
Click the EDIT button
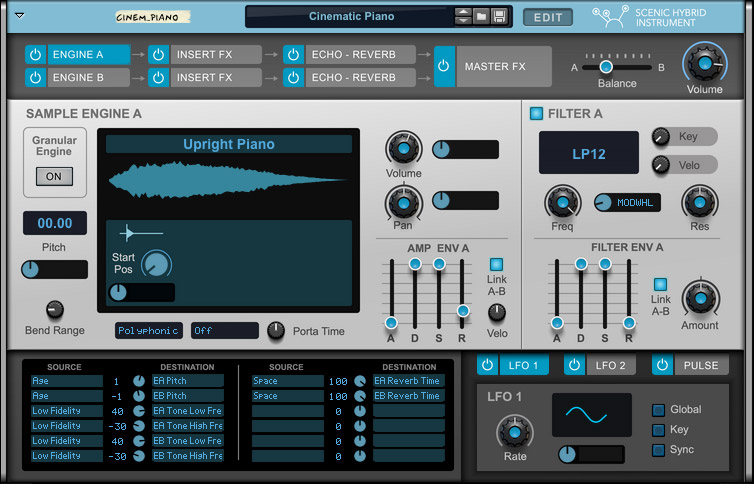click(x=548, y=17)
